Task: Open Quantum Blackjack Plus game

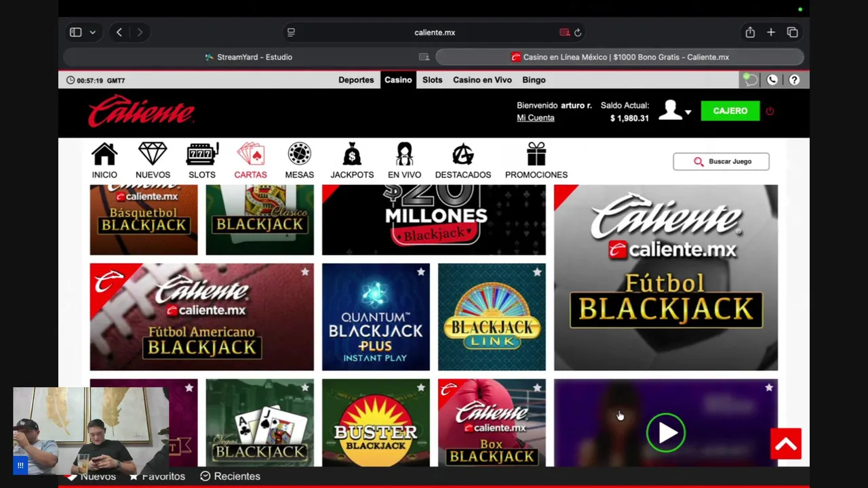Action: pyautogui.click(x=376, y=317)
